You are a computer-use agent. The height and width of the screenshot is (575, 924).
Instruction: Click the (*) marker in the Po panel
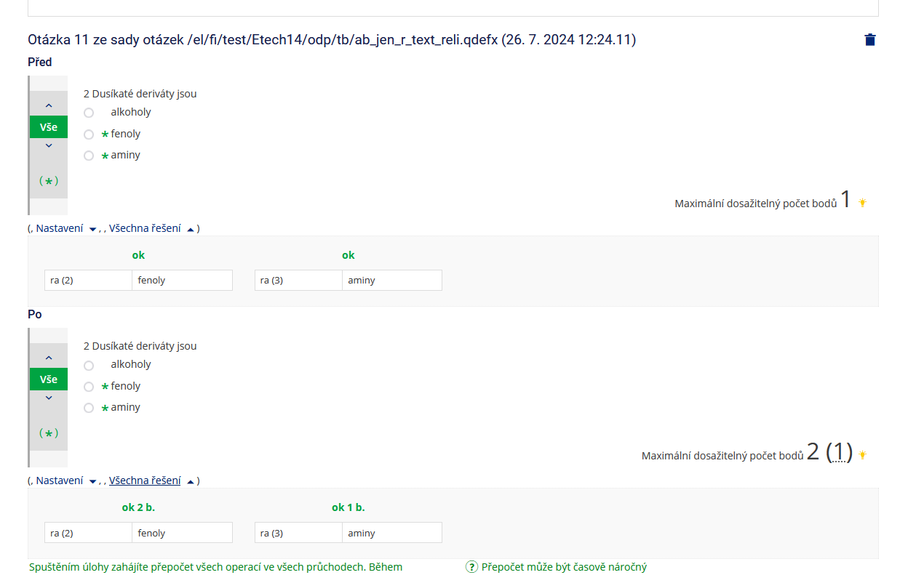[x=49, y=433]
